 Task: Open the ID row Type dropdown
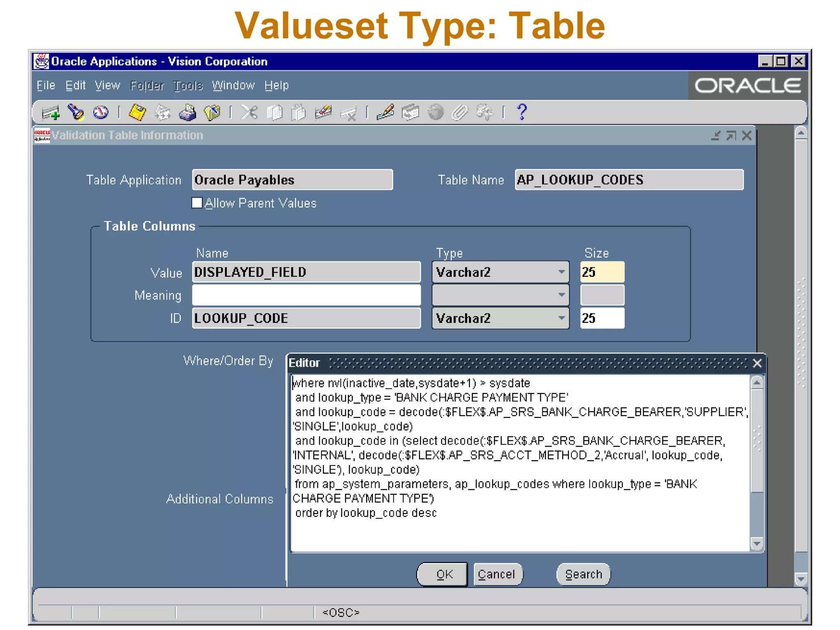(x=562, y=318)
